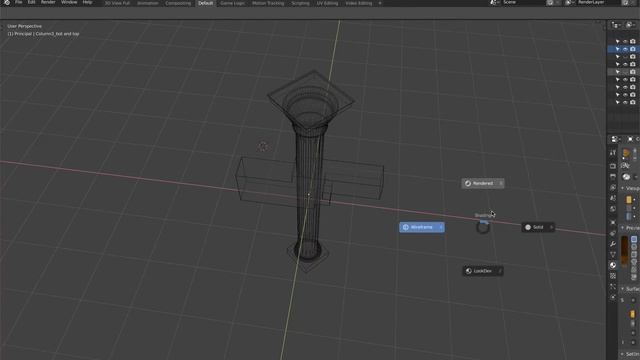
Task: Toggle eye visibility of seventh outliner row
Action: pyautogui.click(x=625, y=87)
